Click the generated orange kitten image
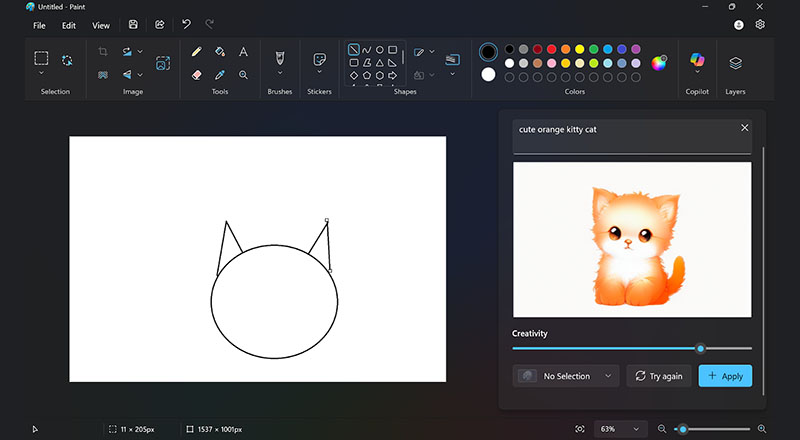The height and width of the screenshot is (440, 800). pyautogui.click(x=632, y=240)
